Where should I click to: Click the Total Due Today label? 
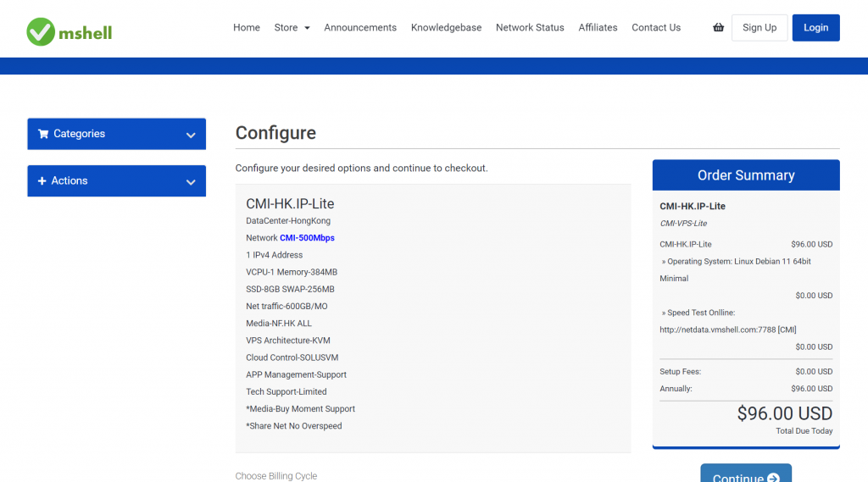coord(804,431)
